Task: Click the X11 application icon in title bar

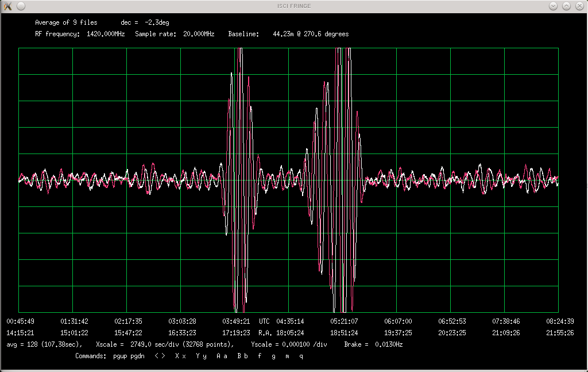Action: [x=7, y=6]
